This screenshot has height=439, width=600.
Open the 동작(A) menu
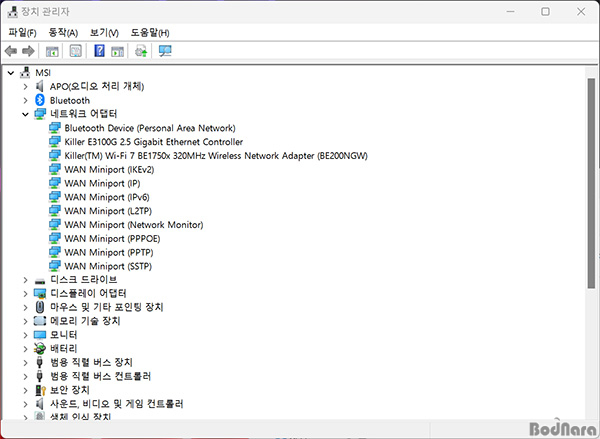(x=63, y=32)
